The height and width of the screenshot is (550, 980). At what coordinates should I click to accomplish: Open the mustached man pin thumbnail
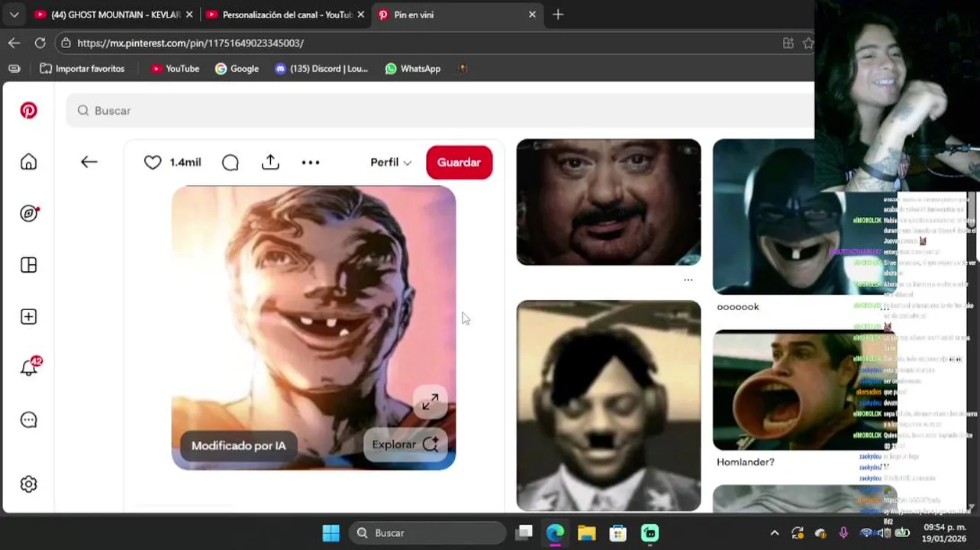click(608, 202)
